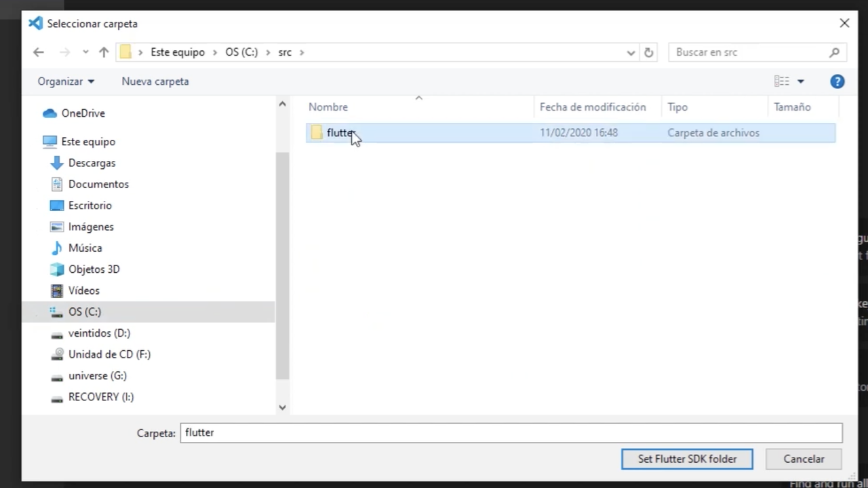Open 'Objetos 3D' in the sidebar
Image resolution: width=868 pixels, height=488 pixels.
(x=94, y=269)
